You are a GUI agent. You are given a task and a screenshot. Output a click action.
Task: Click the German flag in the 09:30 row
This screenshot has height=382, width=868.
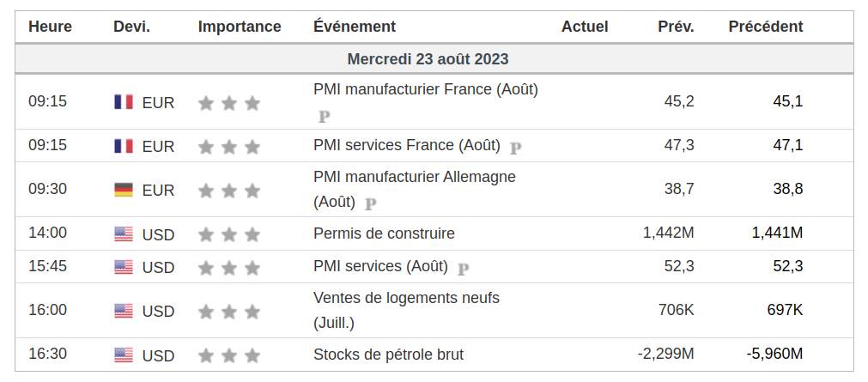coord(124,190)
